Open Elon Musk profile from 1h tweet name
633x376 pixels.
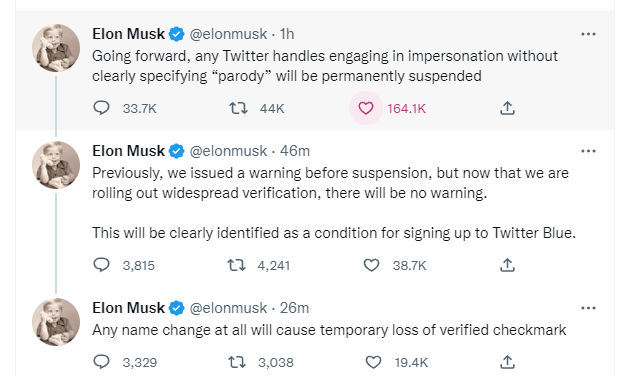coord(128,34)
